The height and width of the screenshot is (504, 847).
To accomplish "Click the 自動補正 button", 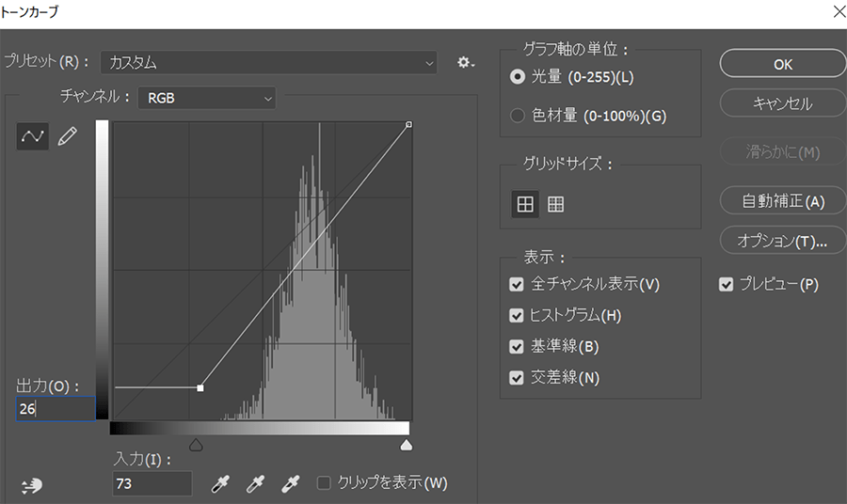I will (x=783, y=201).
